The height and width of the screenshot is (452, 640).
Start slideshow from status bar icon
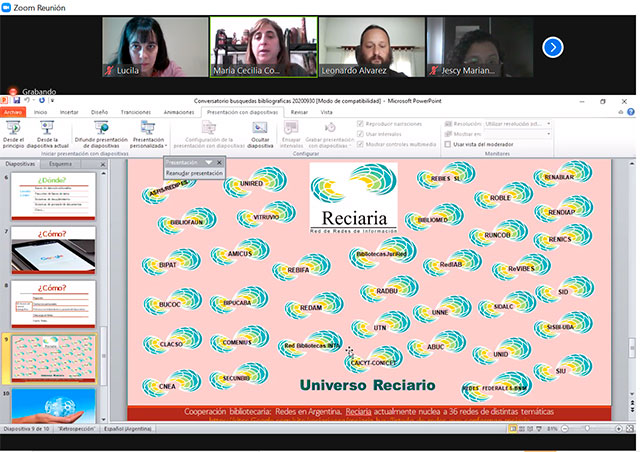click(x=539, y=429)
